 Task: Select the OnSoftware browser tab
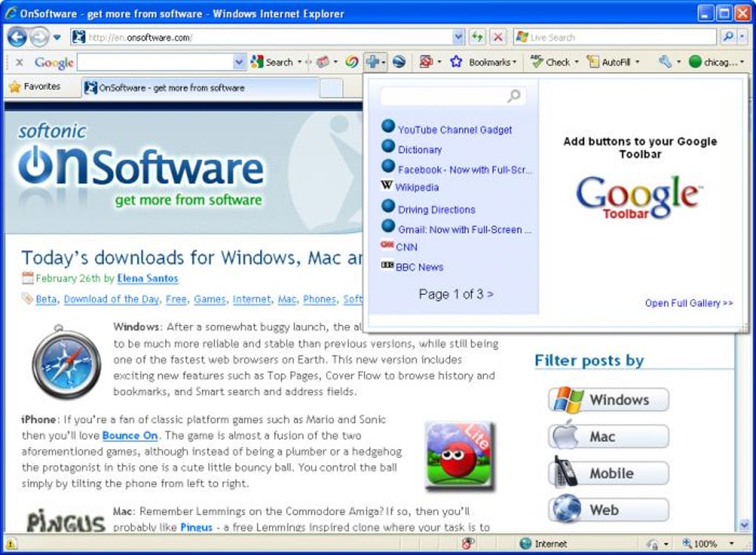[200, 87]
